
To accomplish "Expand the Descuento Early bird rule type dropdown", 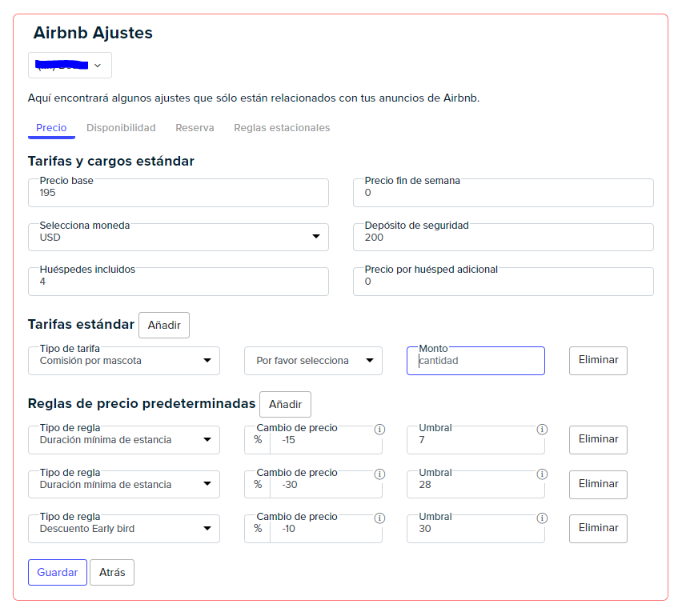I will click(x=124, y=529).
